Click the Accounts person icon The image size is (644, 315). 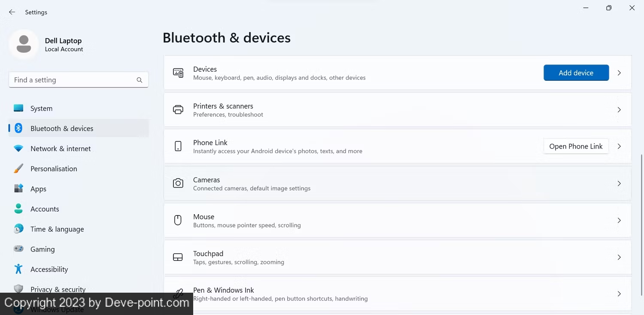click(18, 209)
